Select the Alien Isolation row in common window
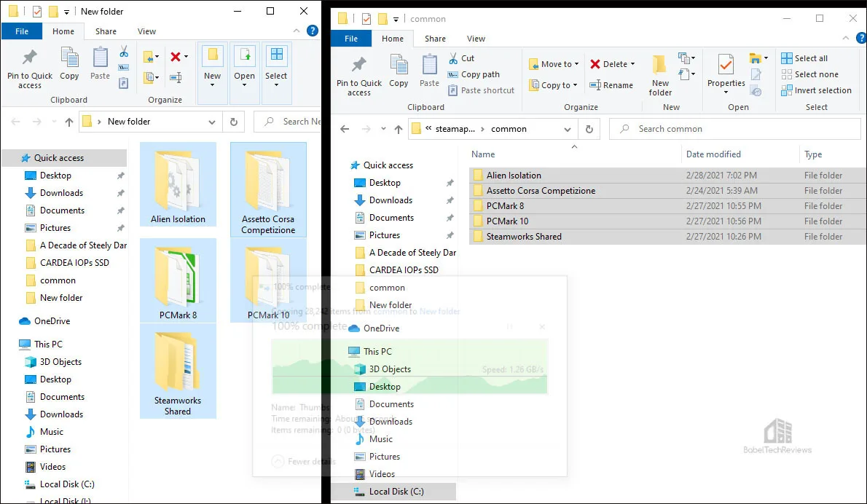This screenshot has width=867, height=504. [668, 176]
